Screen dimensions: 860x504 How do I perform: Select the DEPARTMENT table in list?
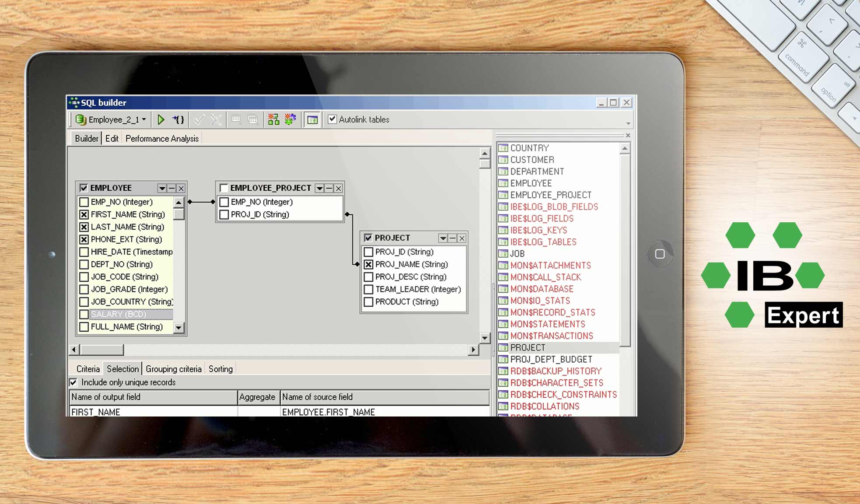coord(537,171)
